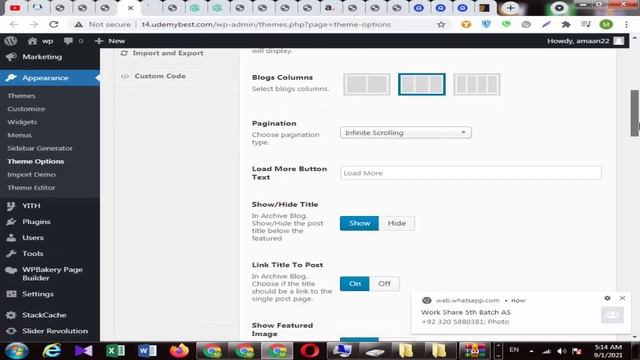Set Show/Hide Title to Hide
Screen dimensions: 640x360
tap(397, 223)
